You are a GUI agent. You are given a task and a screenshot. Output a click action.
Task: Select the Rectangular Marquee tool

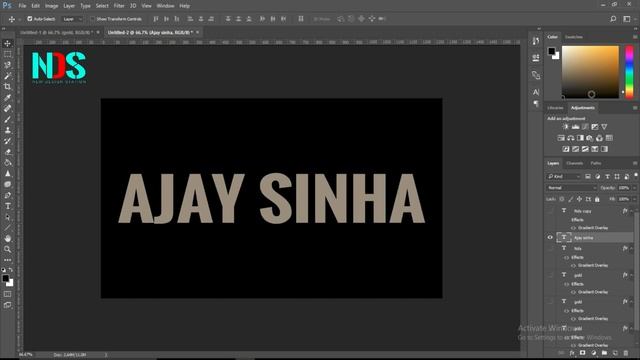click(x=7, y=54)
